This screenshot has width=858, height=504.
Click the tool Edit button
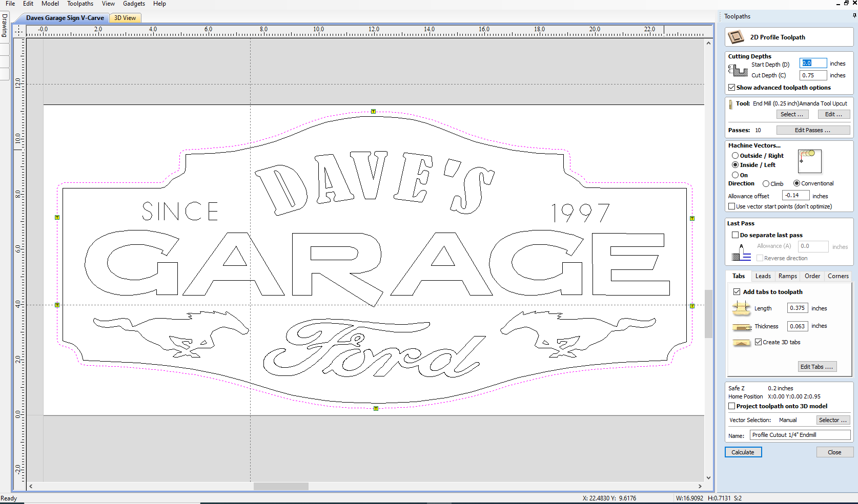click(834, 114)
